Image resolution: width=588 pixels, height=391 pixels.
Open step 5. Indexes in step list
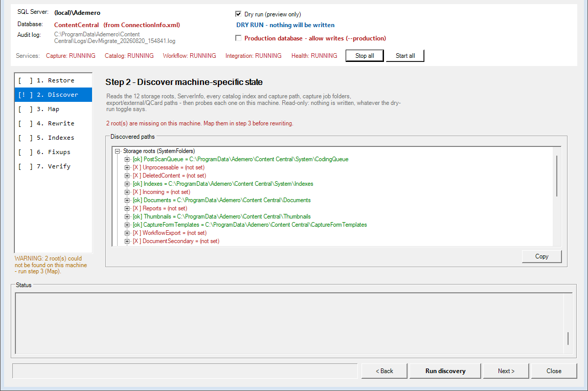point(53,137)
